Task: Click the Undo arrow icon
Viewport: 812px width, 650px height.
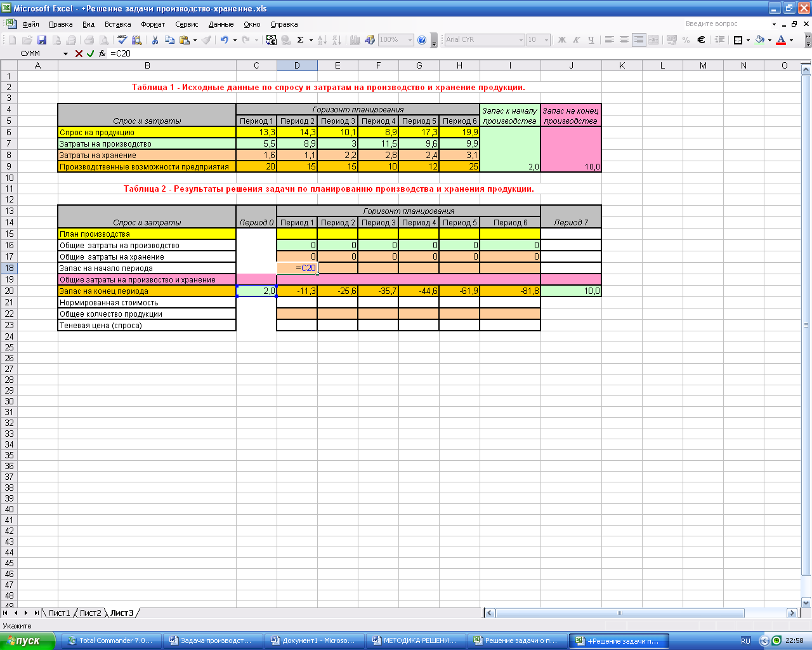Action: point(224,40)
